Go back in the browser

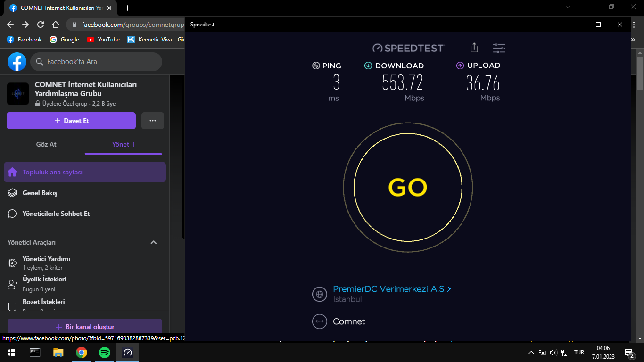click(x=10, y=25)
